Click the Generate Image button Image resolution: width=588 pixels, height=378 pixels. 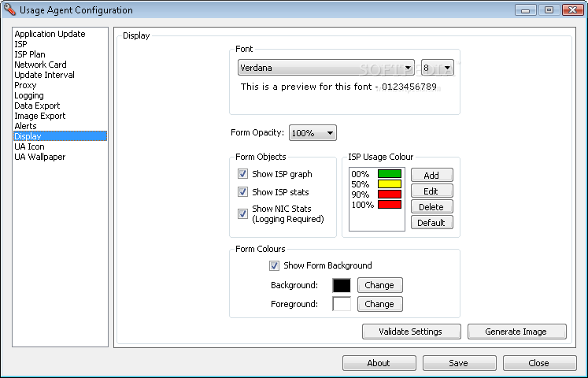[516, 332]
